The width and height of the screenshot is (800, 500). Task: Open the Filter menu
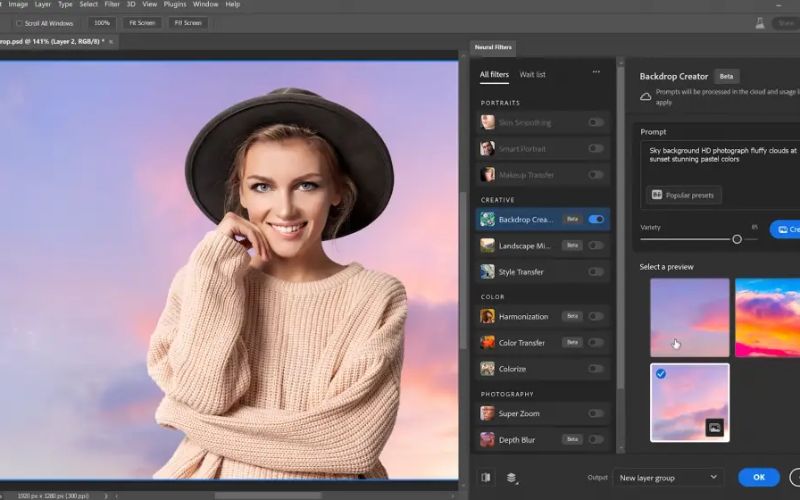coord(112,4)
